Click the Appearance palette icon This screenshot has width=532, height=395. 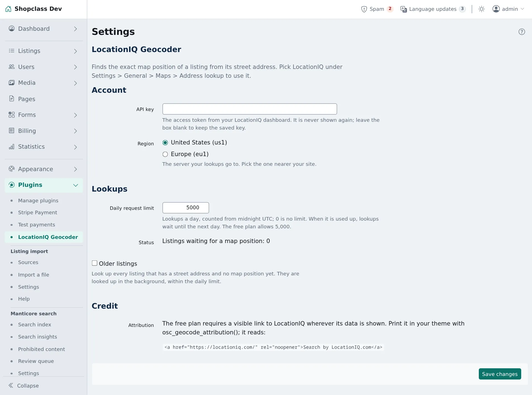tap(11, 169)
